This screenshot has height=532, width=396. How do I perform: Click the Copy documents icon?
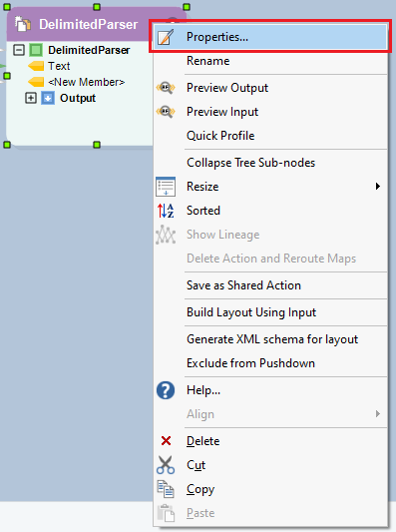pyautogui.click(x=166, y=489)
